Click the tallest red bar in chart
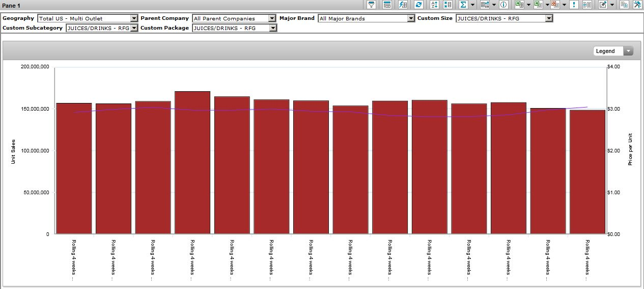Viewport: 644px width, 289px height. coord(192,163)
